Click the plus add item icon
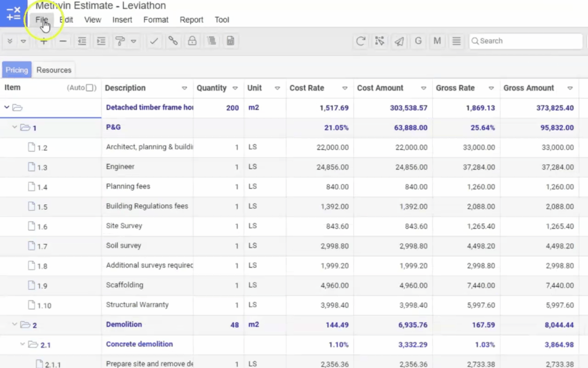The width and height of the screenshot is (588, 368). pyautogui.click(x=44, y=41)
